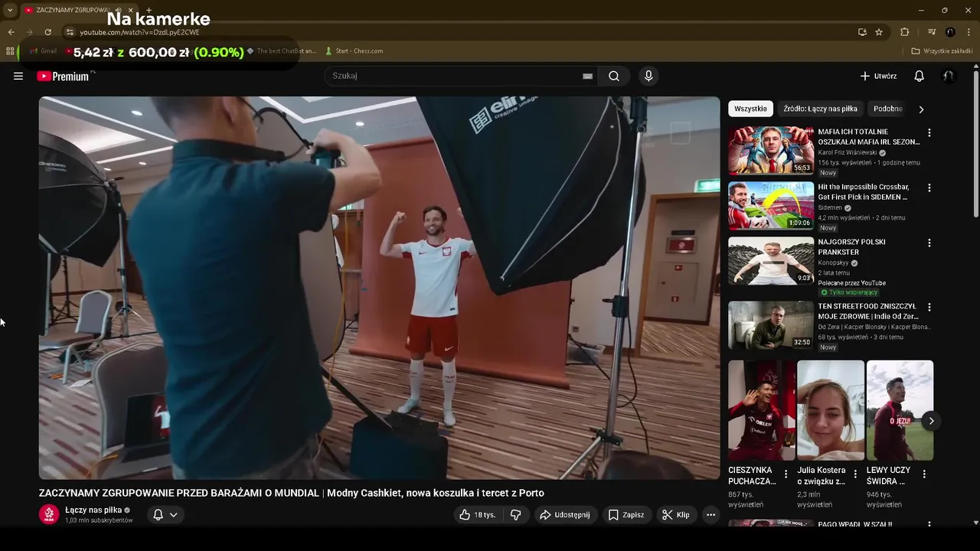Screen dimensions: 980x551
Task: Select the Wszystkie filter chip
Action: [x=750, y=109]
